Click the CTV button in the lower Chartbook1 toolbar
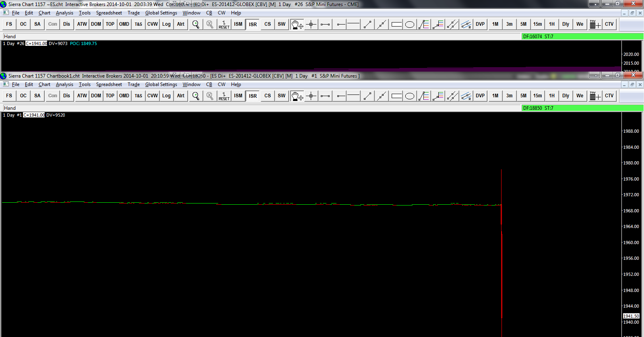 pyautogui.click(x=609, y=96)
